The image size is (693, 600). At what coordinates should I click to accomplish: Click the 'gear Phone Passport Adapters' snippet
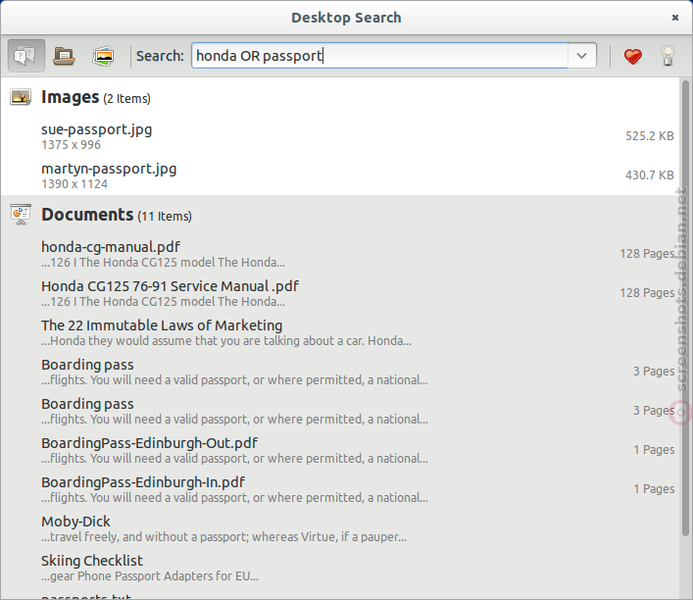(x=150, y=576)
